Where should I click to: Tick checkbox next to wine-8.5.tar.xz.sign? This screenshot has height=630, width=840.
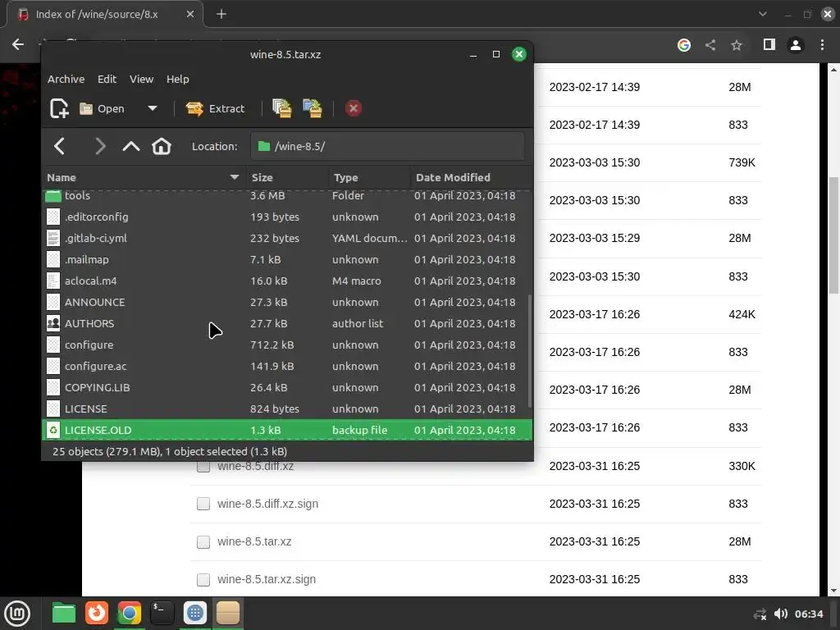(x=203, y=579)
